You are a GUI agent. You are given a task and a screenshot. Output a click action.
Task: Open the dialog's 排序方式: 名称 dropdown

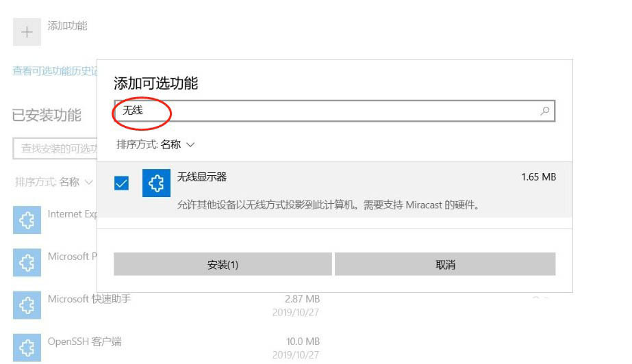coord(155,144)
